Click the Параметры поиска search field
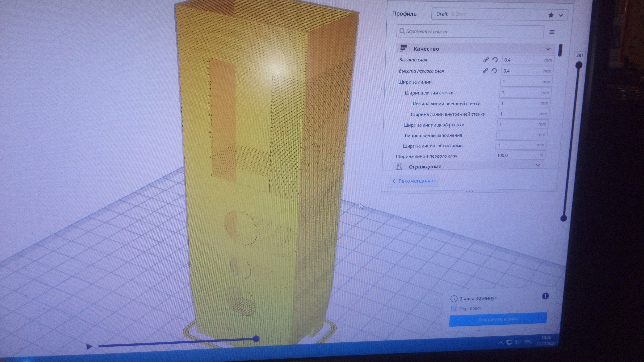The height and width of the screenshot is (362, 644). pos(470,32)
